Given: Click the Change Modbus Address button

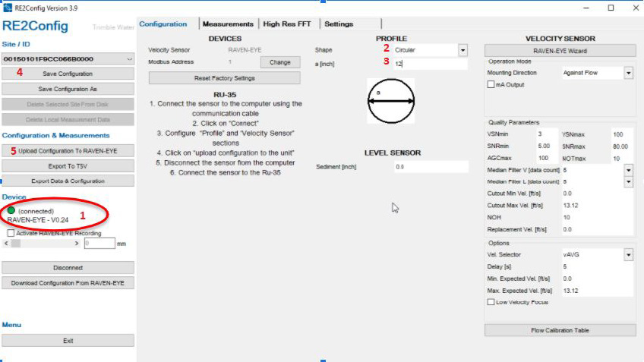Looking at the screenshot, I should click(280, 62).
